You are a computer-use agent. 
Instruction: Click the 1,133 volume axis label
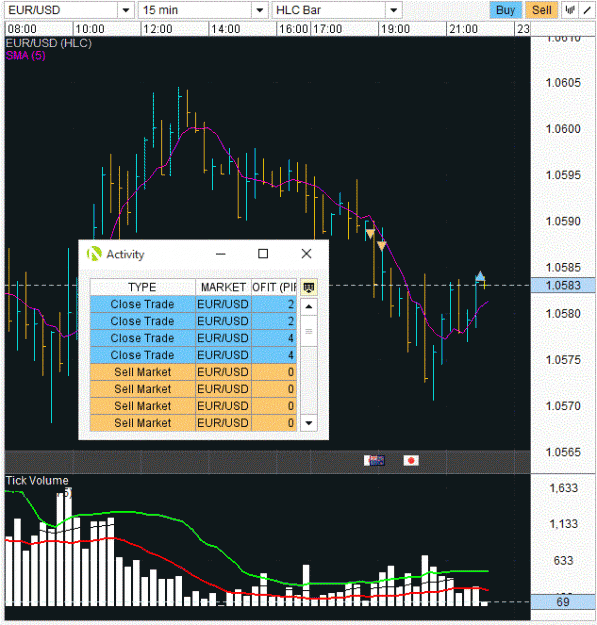[x=564, y=524]
